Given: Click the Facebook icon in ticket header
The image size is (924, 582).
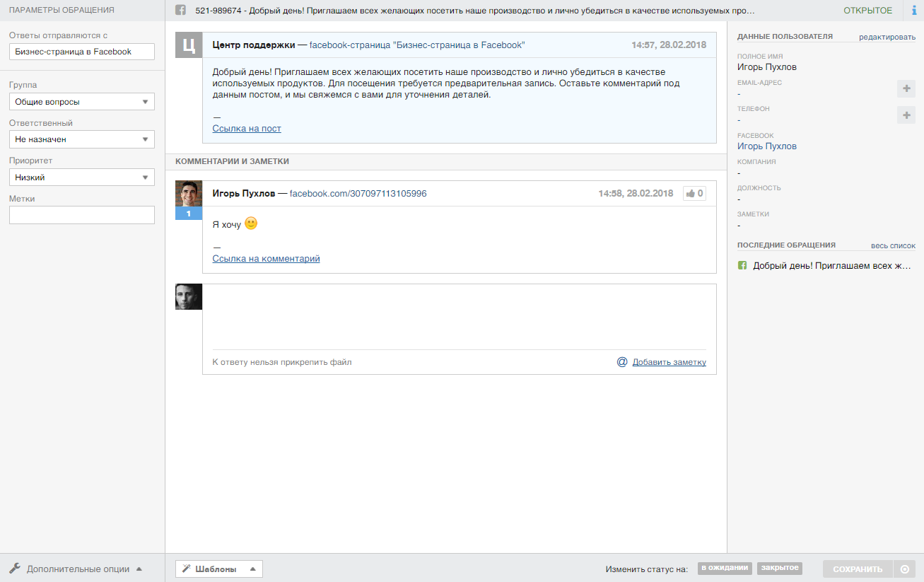Looking at the screenshot, I should point(180,11).
